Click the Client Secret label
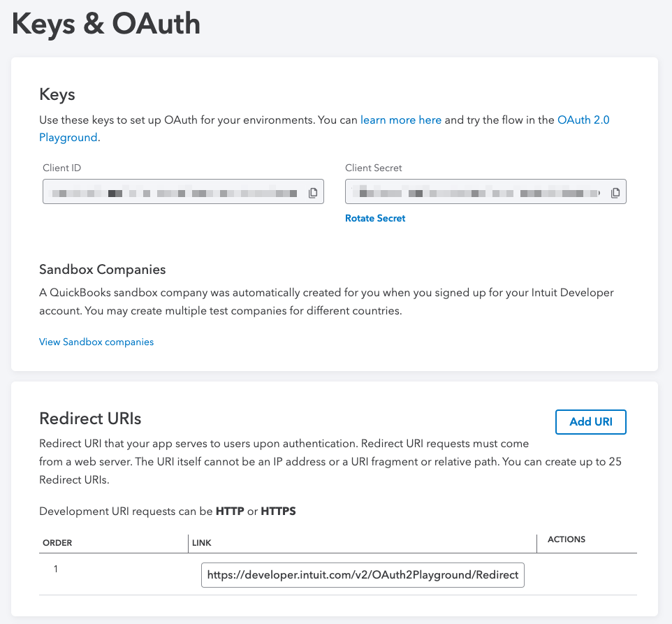672x624 pixels. 374,168
